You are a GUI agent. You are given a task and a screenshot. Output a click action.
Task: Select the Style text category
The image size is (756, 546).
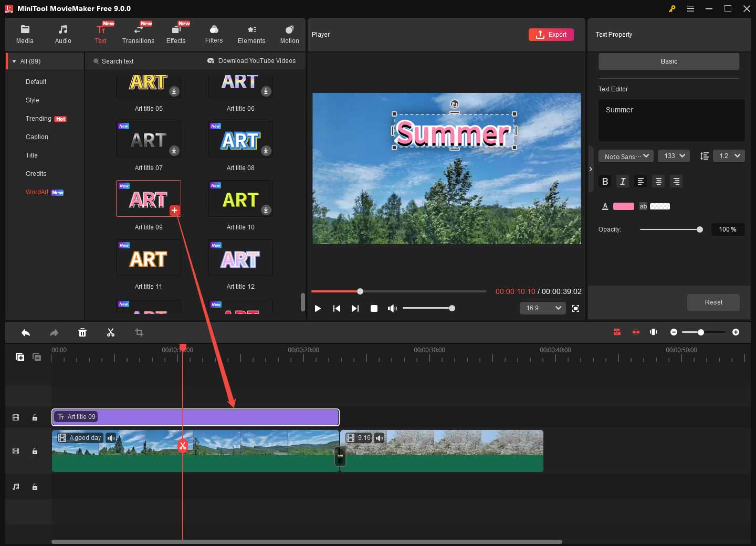coord(33,100)
